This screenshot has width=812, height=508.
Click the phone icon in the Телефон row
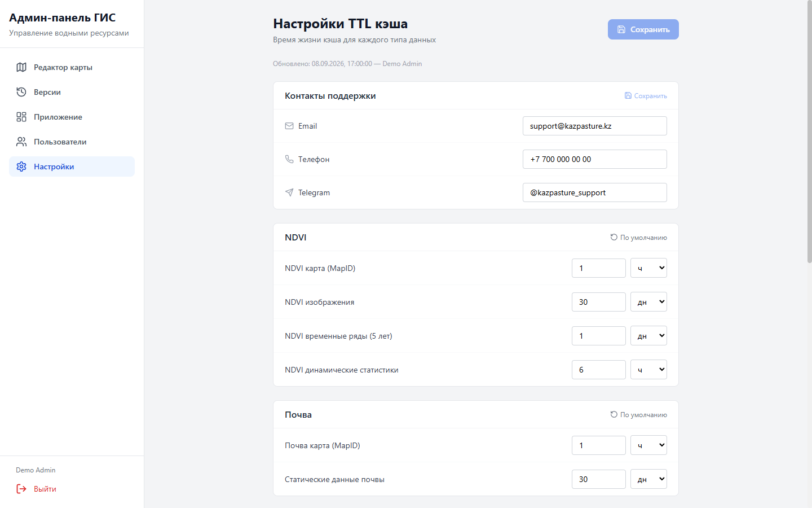pyautogui.click(x=289, y=159)
